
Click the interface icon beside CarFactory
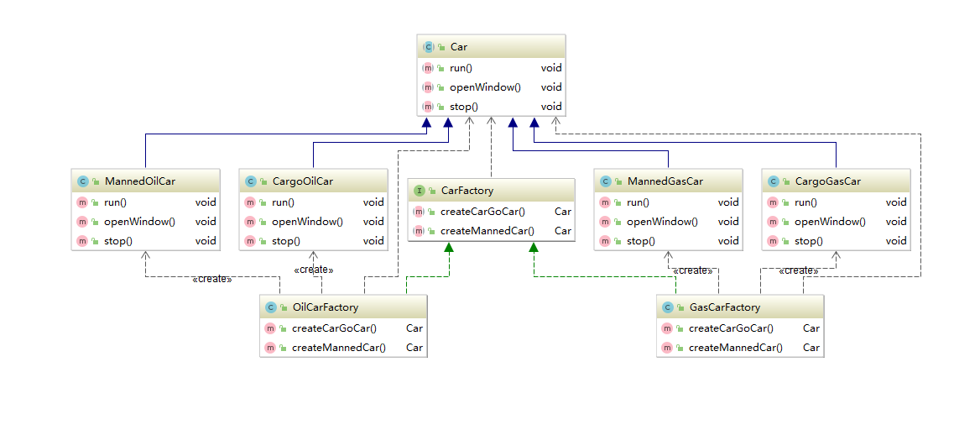420,191
